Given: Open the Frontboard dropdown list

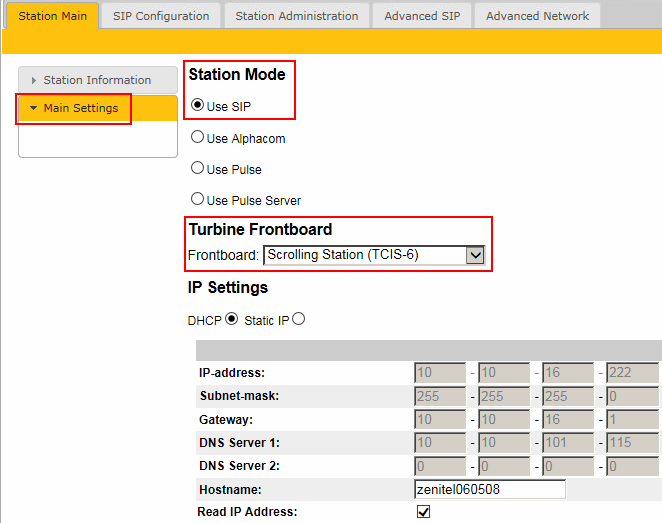Looking at the screenshot, I should pyautogui.click(x=475, y=255).
